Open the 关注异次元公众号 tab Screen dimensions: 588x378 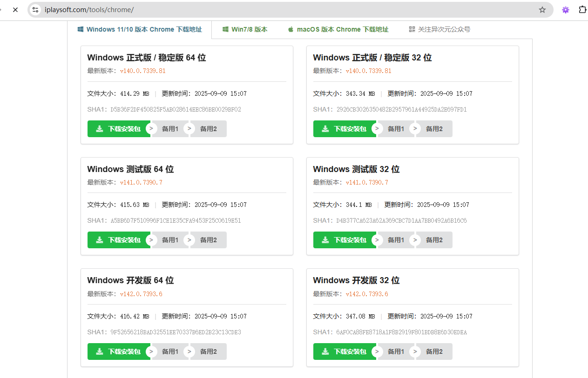point(439,29)
